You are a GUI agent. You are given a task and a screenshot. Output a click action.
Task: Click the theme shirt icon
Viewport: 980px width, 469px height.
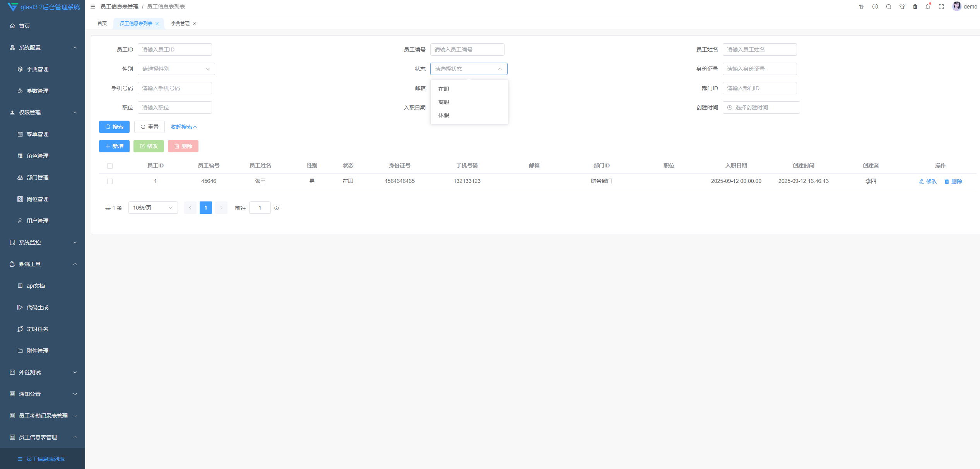click(x=902, y=7)
